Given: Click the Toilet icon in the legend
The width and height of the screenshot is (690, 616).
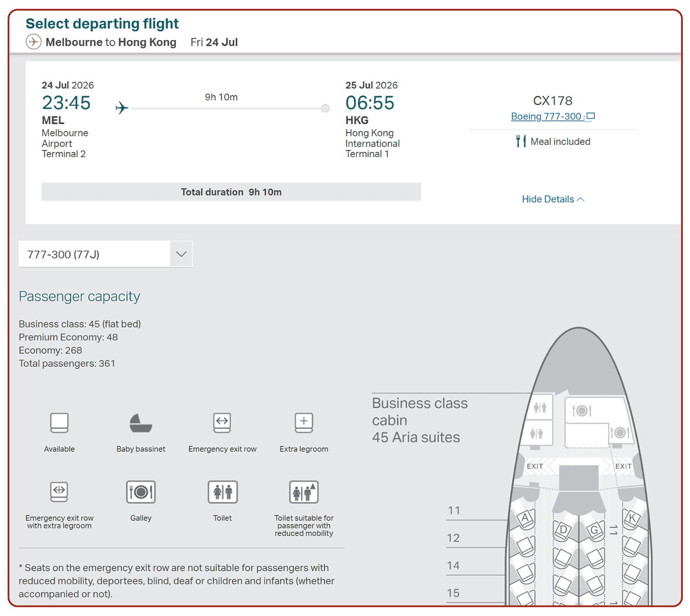Looking at the screenshot, I should pyautogui.click(x=222, y=492).
